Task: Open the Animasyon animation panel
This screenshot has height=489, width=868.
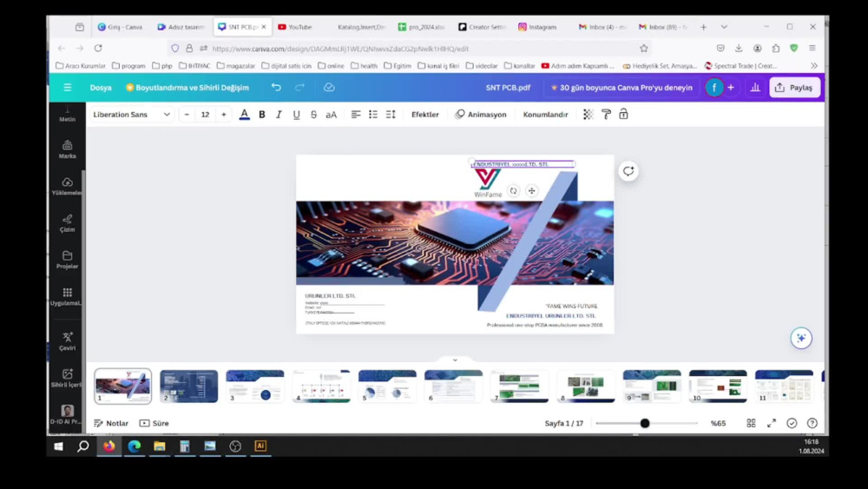Action: (481, 115)
